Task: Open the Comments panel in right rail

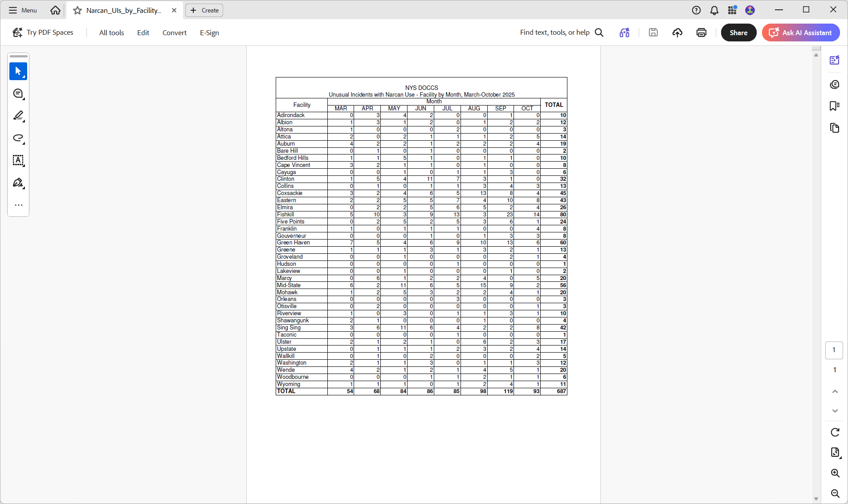Action: pyautogui.click(x=835, y=84)
